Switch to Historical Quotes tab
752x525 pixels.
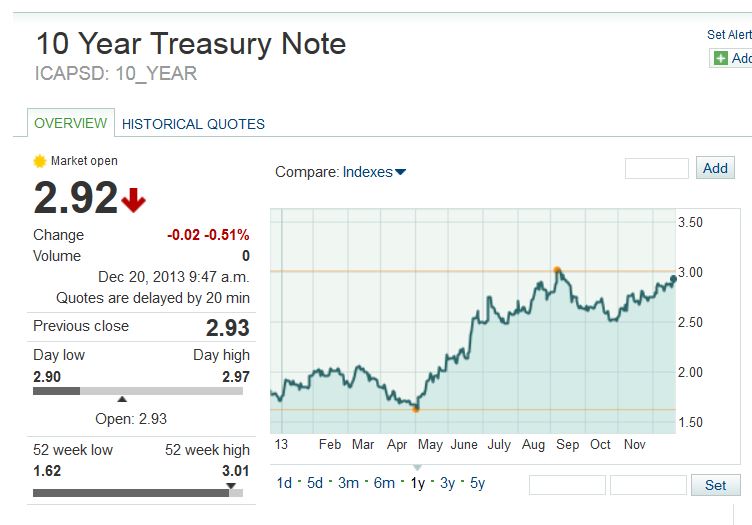pos(193,124)
